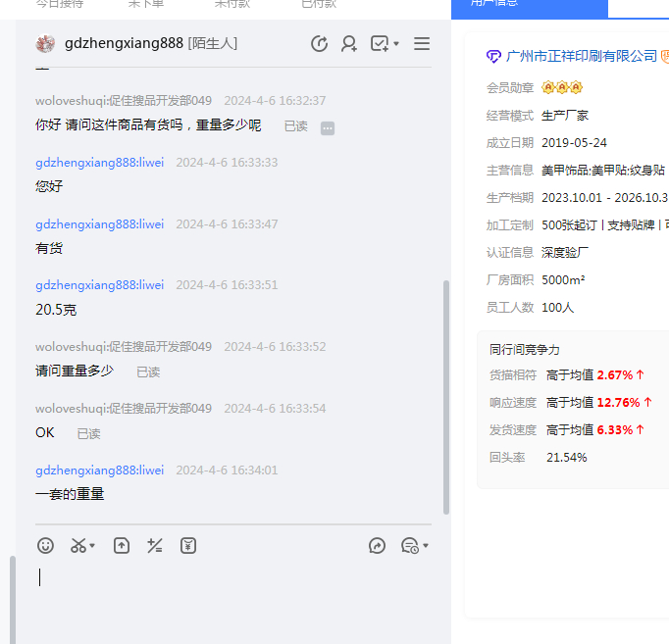Click the forward arrow bubble icon
Viewport: 669px width, 644px height.
[x=377, y=546]
